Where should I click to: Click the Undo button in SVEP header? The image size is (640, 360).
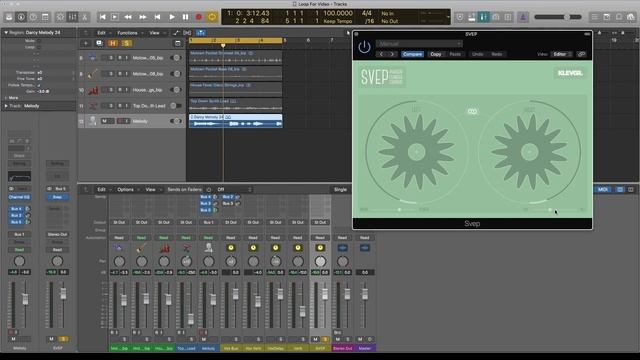coord(477,54)
